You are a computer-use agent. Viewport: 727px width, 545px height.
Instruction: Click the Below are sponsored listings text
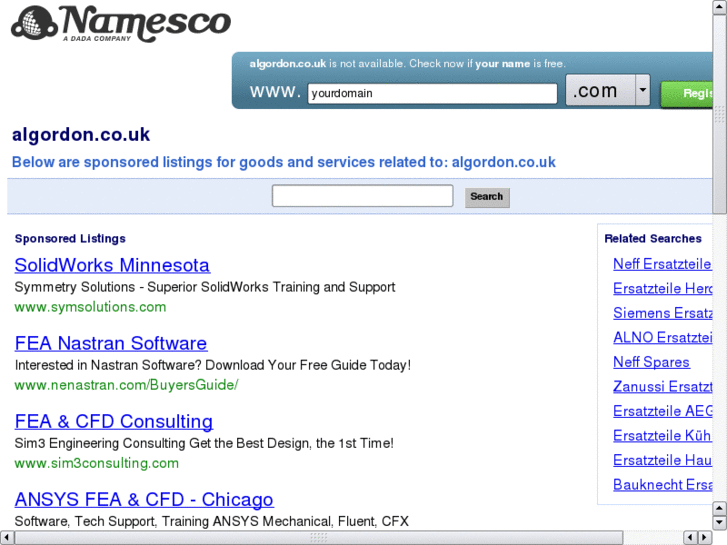(x=283, y=162)
